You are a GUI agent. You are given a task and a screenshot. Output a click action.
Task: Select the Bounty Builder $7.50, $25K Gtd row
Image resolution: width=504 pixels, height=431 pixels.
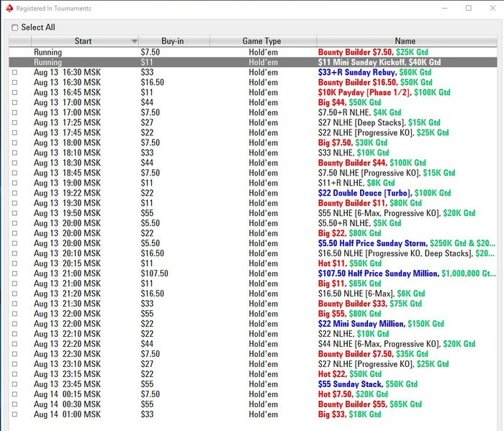click(253, 53)
